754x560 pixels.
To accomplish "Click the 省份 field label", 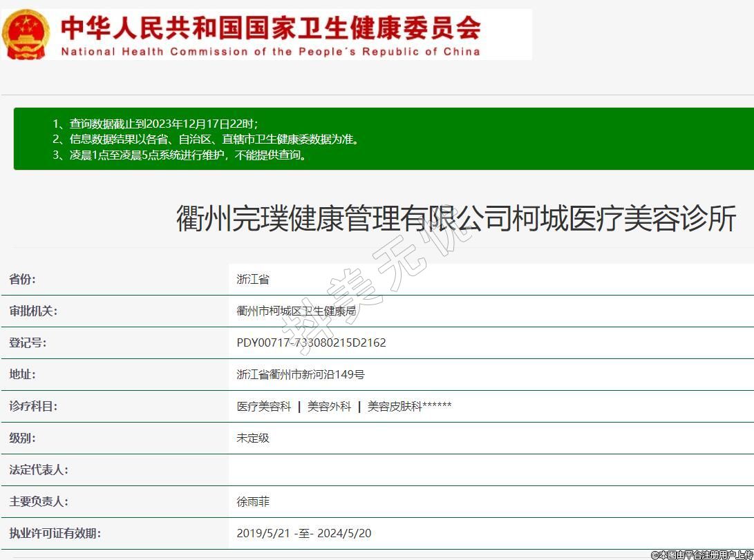I will pyautogui.click(x=22, y=279).
